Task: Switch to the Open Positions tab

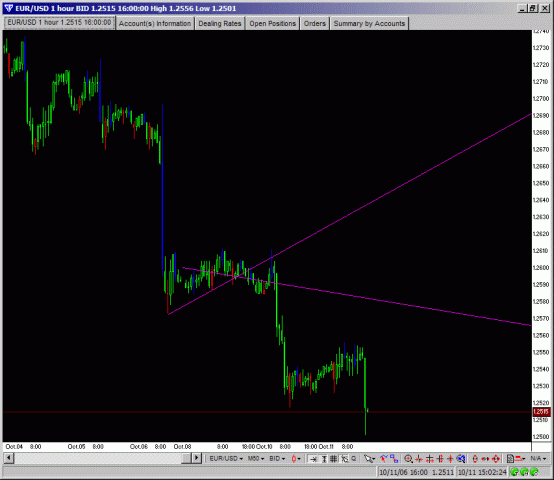Action: pyautogui.click(x=272, y=24)
